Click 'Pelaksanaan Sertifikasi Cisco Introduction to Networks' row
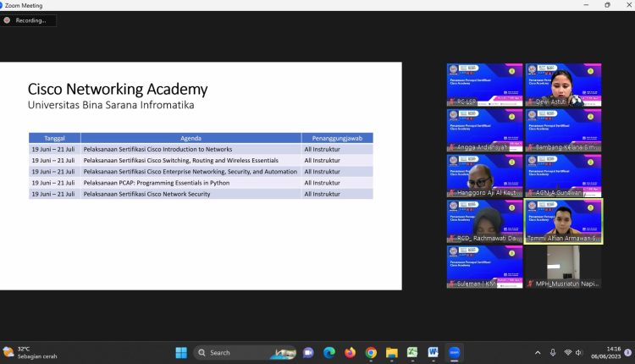Image resolution: width=635 pixels, height=364 pixels. click(x=201, y=149)
